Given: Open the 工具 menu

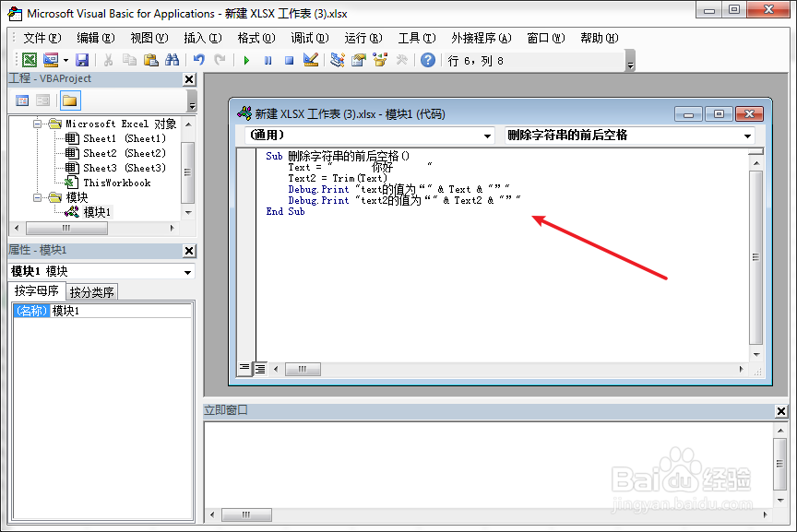Looking at the screenshot, I should point(417,38).
